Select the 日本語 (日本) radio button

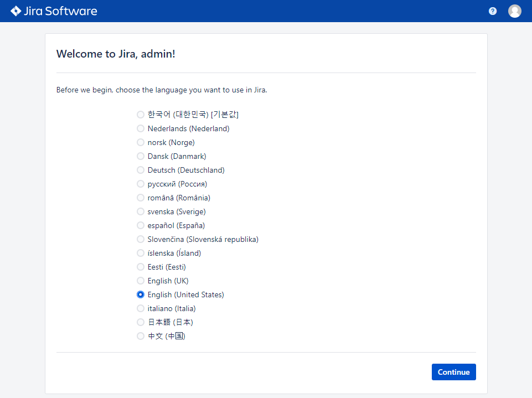pyautogui.click(x=141, y=322)
